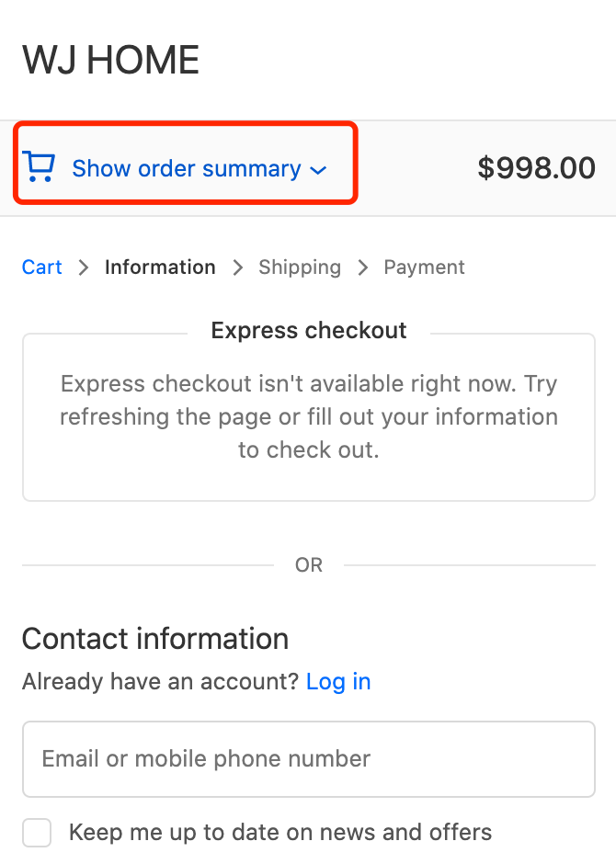Expand the Show order summary toggle
This screenshot has width=616, height=864.
187,169
